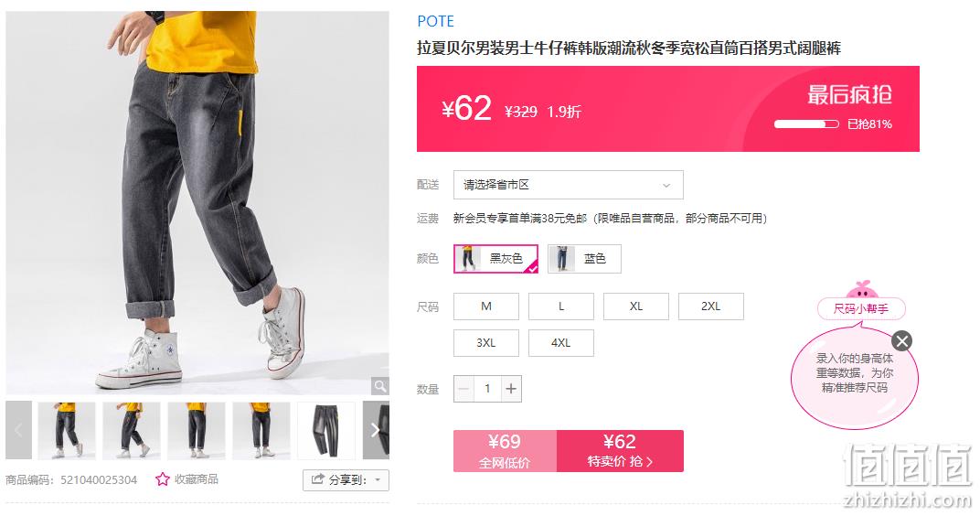
Task: Decrease quantity with minus button
Action: pyautogui.click(x=463, y=389)
